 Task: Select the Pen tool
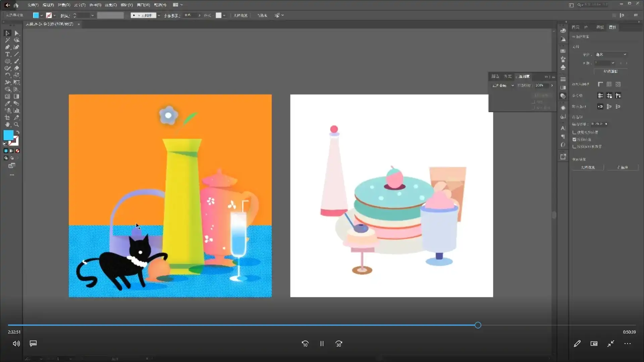point(7,47)
